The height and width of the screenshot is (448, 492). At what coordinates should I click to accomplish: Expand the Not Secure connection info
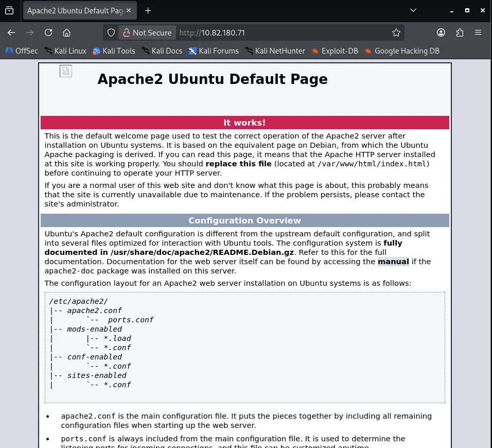pyautogui.click(x=147, y=32)
